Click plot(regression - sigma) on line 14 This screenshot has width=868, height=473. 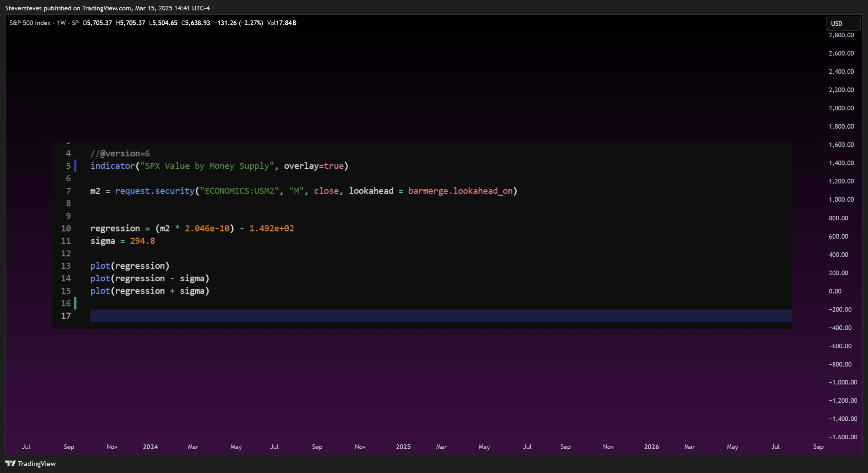click(x=150, y=278)
